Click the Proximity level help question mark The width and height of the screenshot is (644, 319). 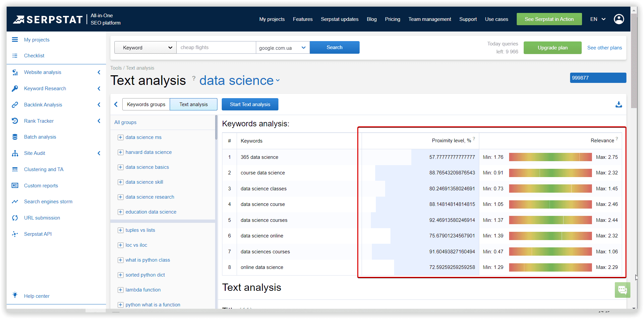(474, 139)
